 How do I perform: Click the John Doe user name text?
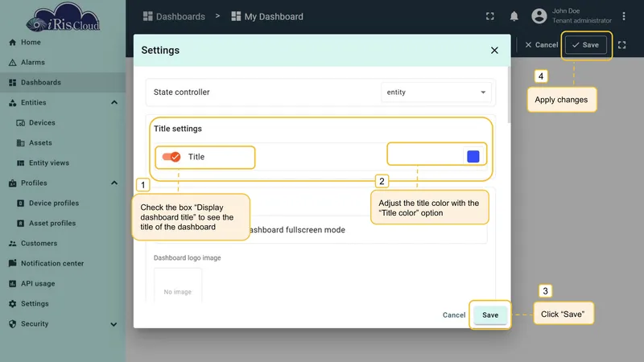pyautogui.click(x=566, y=11)
